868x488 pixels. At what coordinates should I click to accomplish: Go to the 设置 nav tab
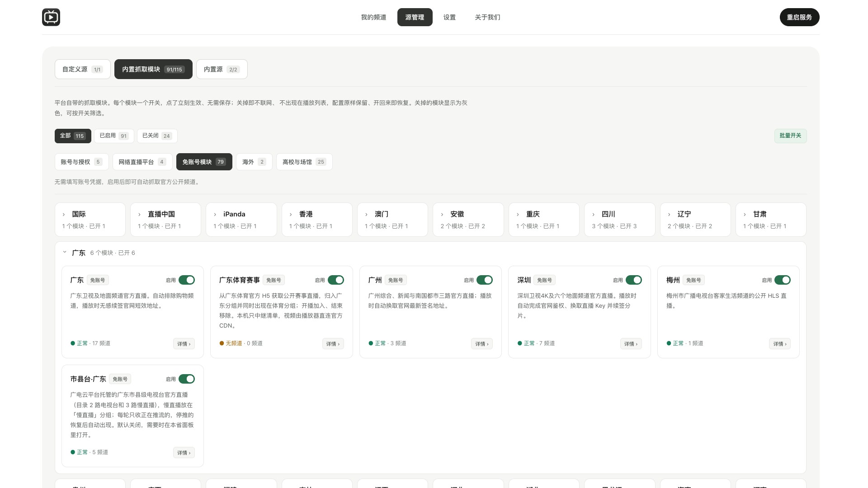pyautogui.click(x=449, y=17)
